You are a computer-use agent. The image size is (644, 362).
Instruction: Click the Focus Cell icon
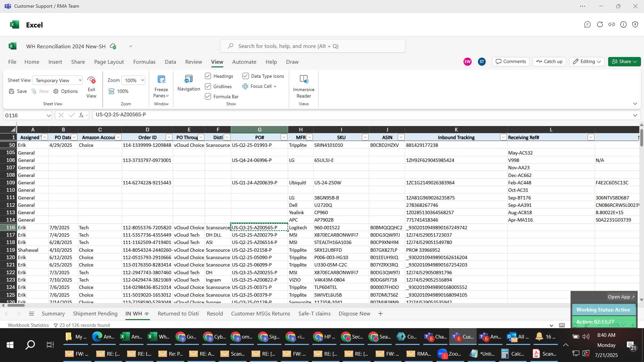(245, 86)
